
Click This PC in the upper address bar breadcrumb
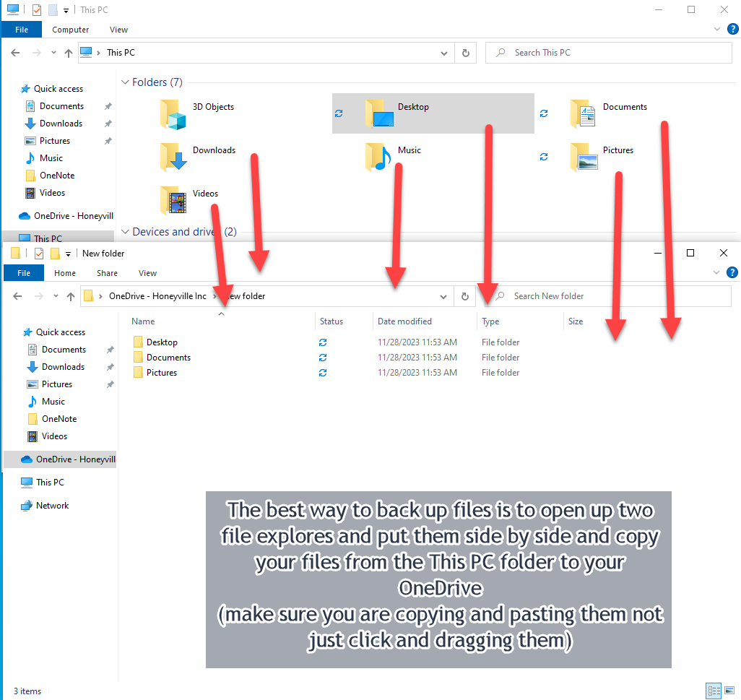pos(121,53)
